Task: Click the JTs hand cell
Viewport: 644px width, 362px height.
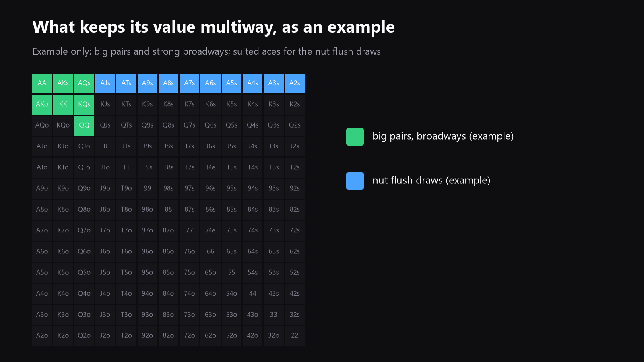Action: pyautogui.click(x=126, y=146)
